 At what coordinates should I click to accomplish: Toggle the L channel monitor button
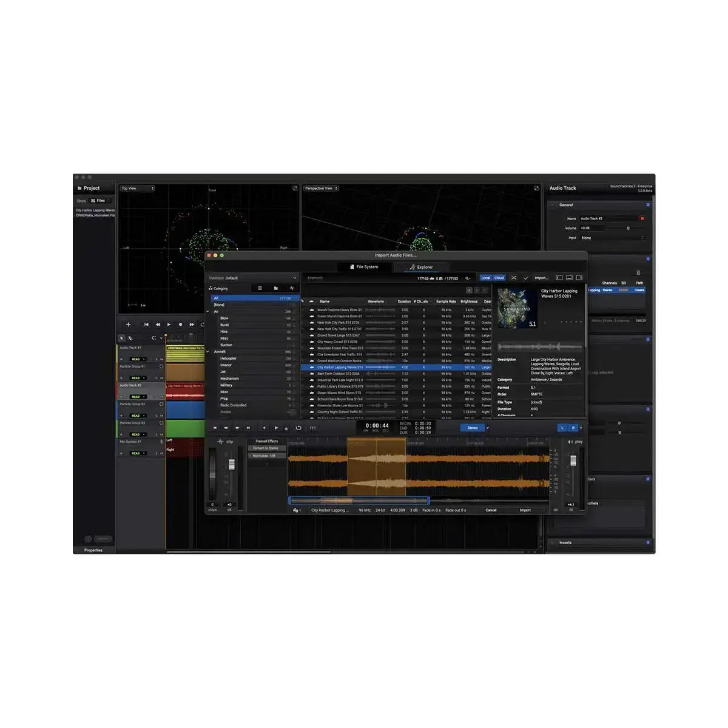click(x=563, y=428)
